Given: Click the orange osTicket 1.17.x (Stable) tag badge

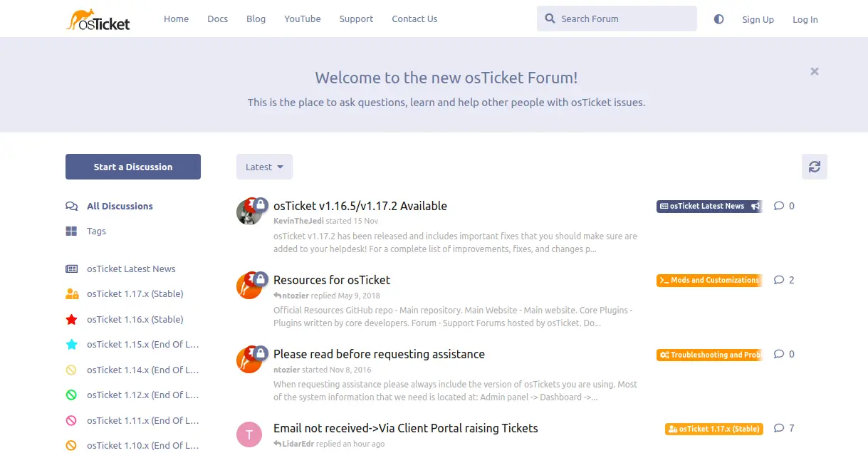Looking at the screenshot, I should [x=714, y=429].
